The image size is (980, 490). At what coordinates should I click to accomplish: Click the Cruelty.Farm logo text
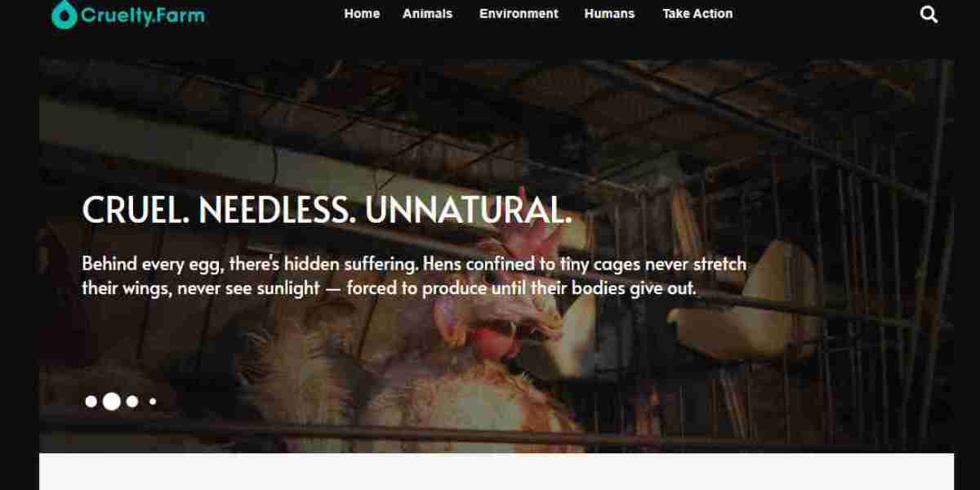(x=142, y=15)
